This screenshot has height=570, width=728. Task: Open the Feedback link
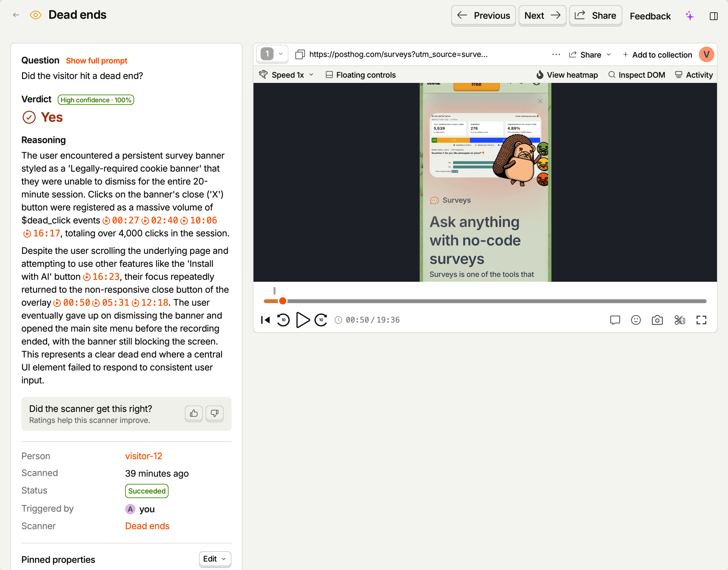650,16
